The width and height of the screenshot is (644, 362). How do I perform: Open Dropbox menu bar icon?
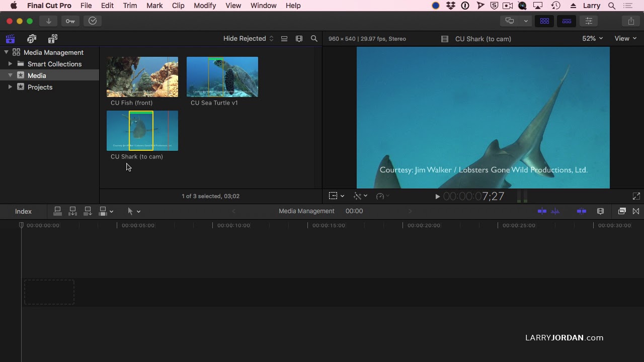[451, 6]
